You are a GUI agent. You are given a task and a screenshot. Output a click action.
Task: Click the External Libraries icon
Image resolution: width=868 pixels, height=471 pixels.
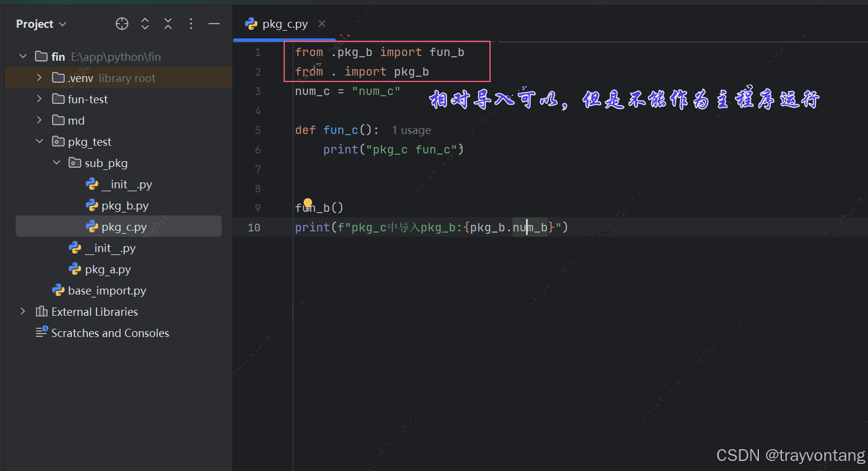click(41, 311)
